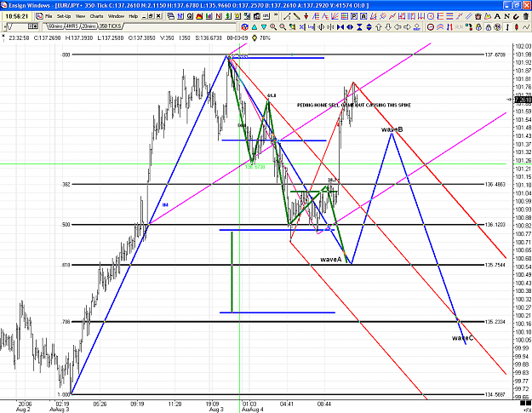
Task: Open the Window menu
Action: pos(116,16)
